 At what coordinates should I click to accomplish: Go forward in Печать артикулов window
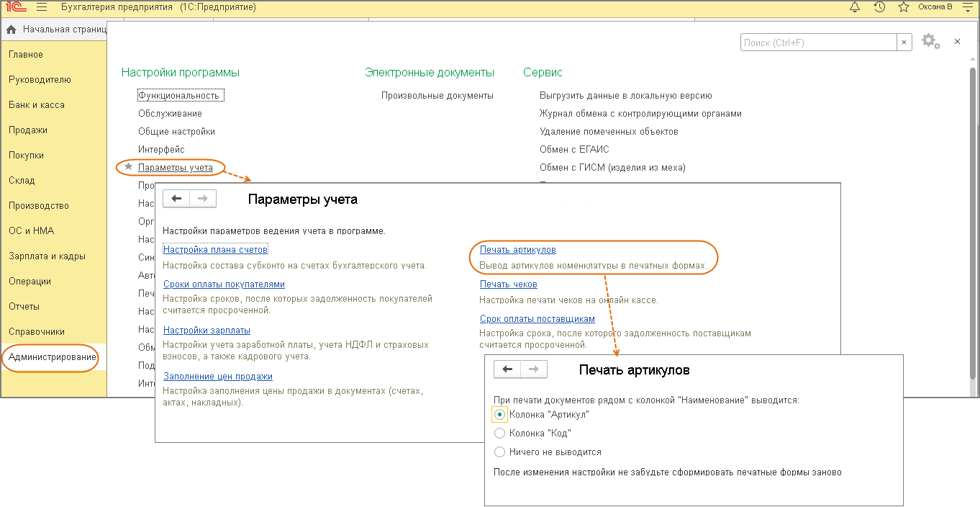coord(534,369)
